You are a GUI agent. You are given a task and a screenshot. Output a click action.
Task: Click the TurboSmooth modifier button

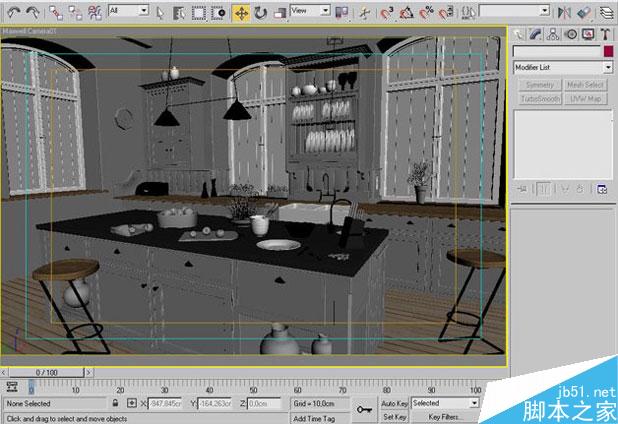[x=539, y=99]
